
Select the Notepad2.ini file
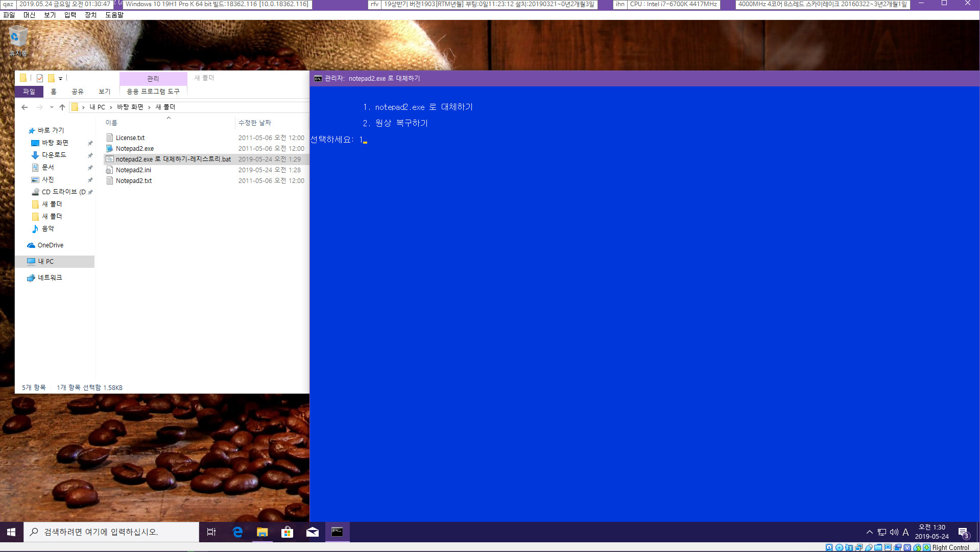tap(133, 170)
